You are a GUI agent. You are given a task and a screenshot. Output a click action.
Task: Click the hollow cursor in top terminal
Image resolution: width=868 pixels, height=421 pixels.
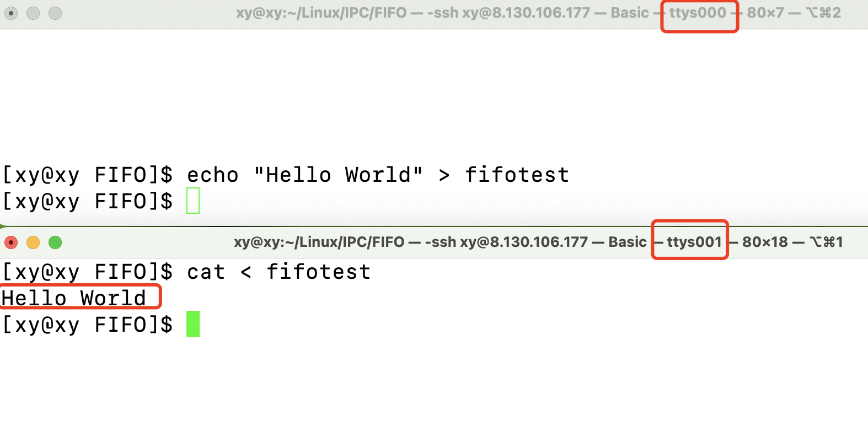click(193, 201)
